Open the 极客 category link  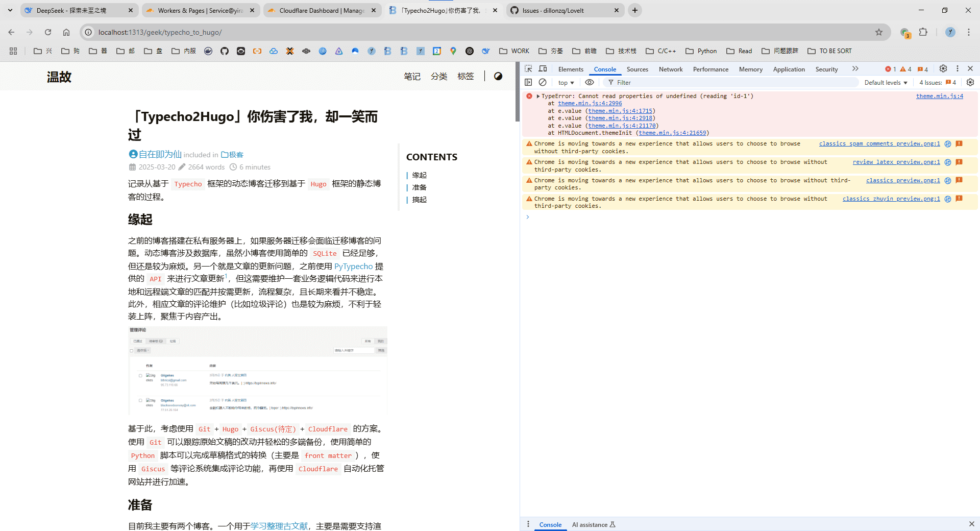232,155
